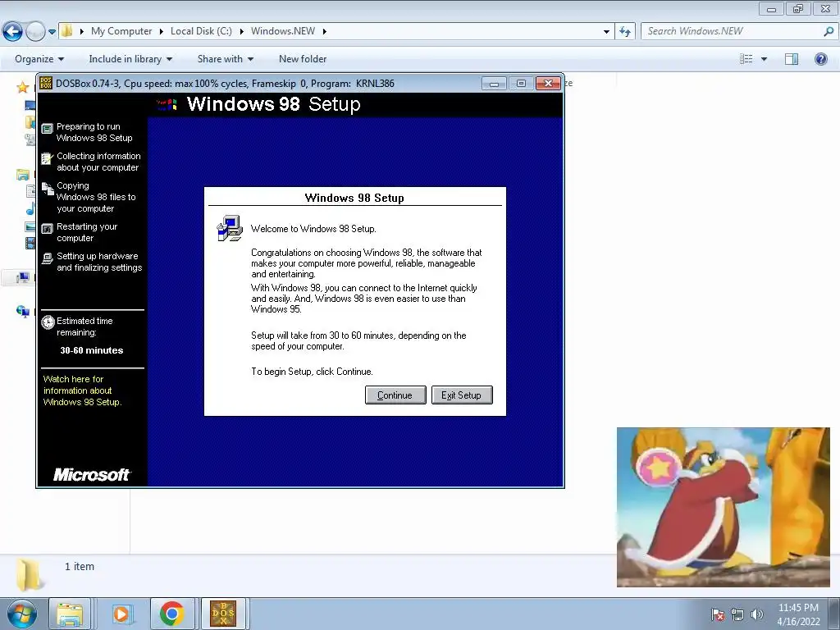Open the volume speaker icon in tray
Image resolution: width=840 pixels, height=630 pixels.
click(757, 614)
